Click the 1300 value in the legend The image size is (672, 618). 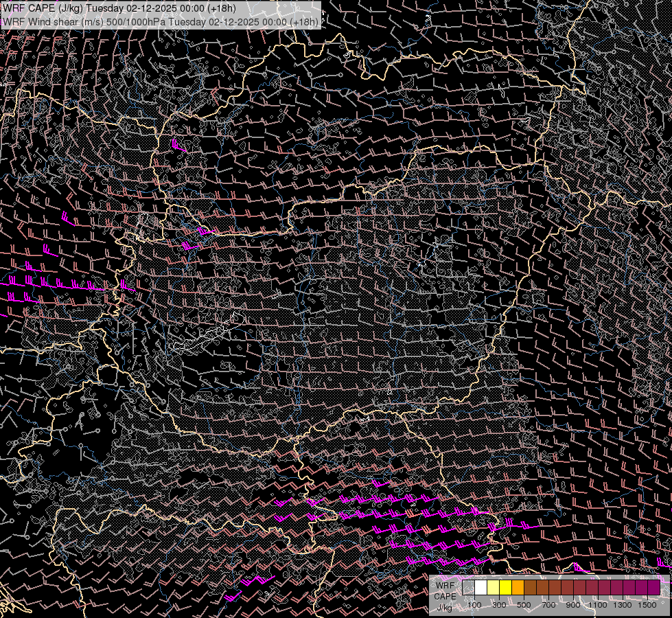pos(623,605)
